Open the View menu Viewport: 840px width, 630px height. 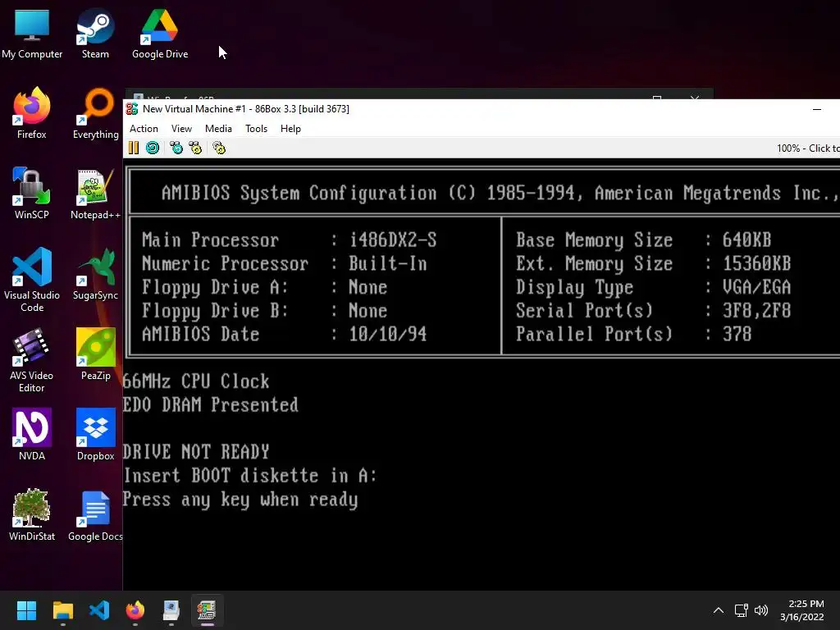click(181, 129)
